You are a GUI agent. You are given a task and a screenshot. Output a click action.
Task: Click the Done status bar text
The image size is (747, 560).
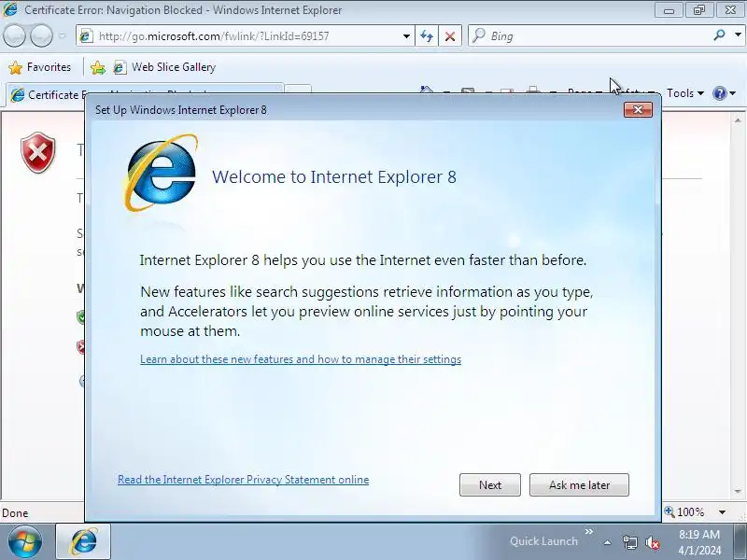tap(15, 512)
